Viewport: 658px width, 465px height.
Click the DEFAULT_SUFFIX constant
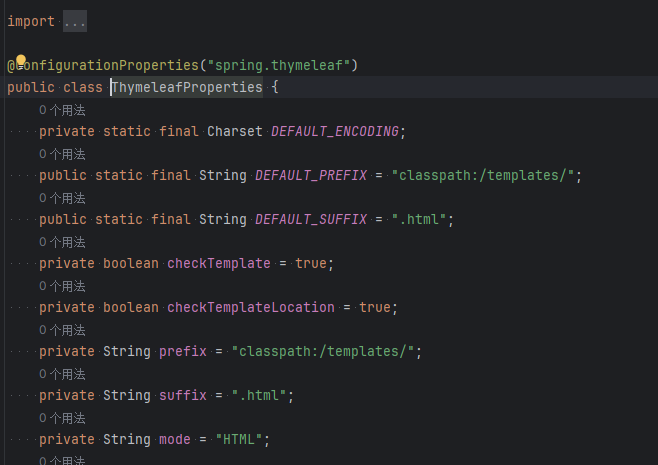point(311,219)
